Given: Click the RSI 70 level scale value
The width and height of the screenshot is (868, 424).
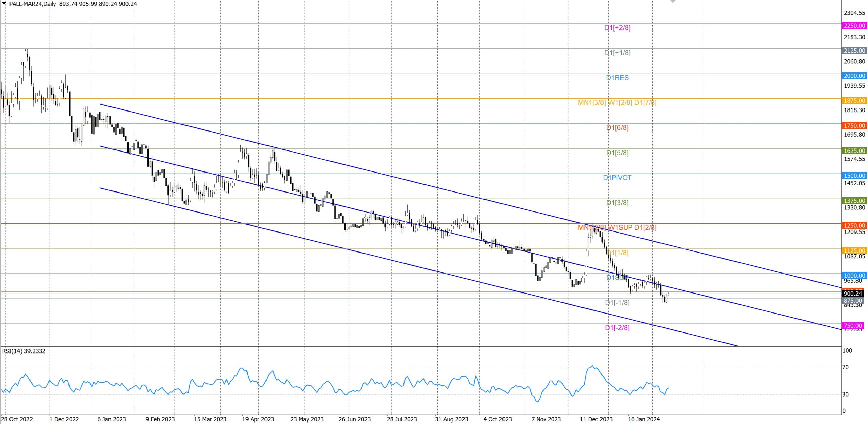Looking at the screenshot, I should pyautogui.click(x=846, y=367).
